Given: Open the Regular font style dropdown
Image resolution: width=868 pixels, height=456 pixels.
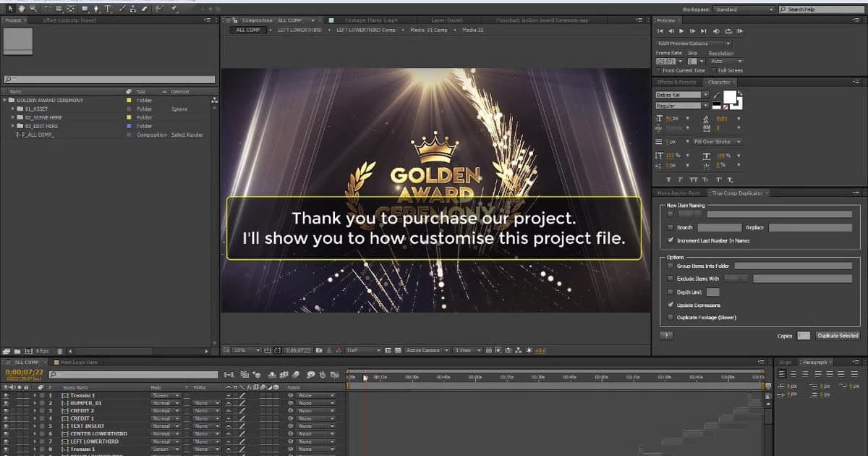Looking at the screenshot, I should click(682, 106).
